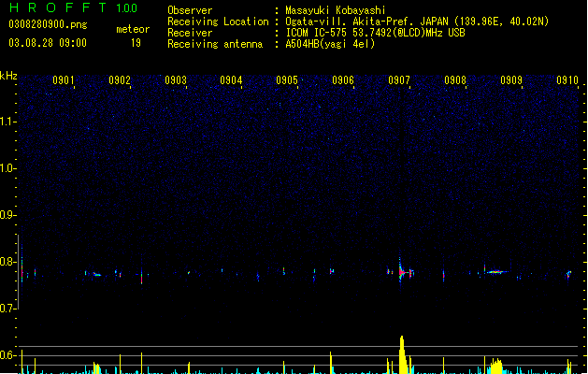
Task: Click the 0910 time marker
Action: 567,80
